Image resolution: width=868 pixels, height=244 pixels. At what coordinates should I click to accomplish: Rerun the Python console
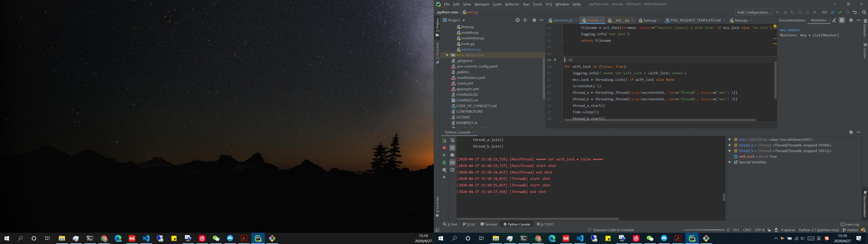click(x=444, y=141)
